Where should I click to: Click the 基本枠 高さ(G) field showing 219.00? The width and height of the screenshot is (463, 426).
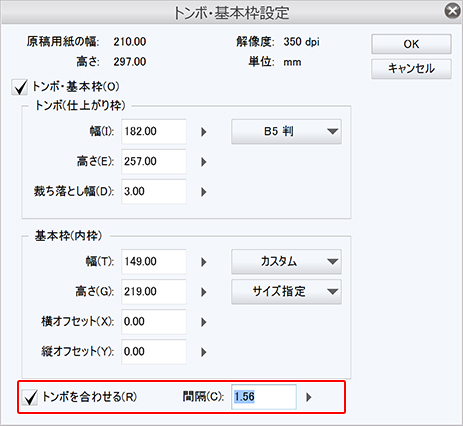[x=154, y=292]
